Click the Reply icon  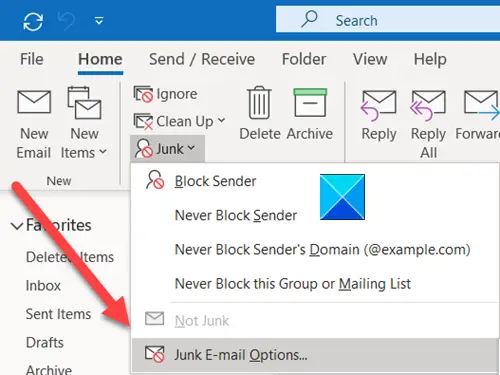click(379, 106)
